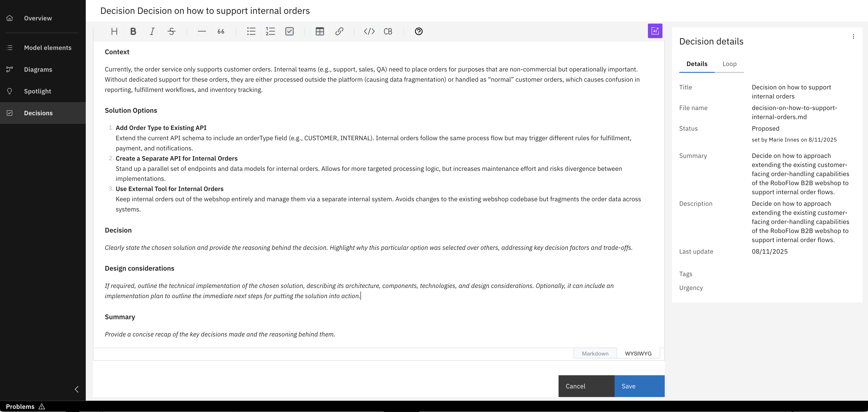This screenshot has width=868, height=412.
Task: Apply italic formatting
Action: click(152, 31)
